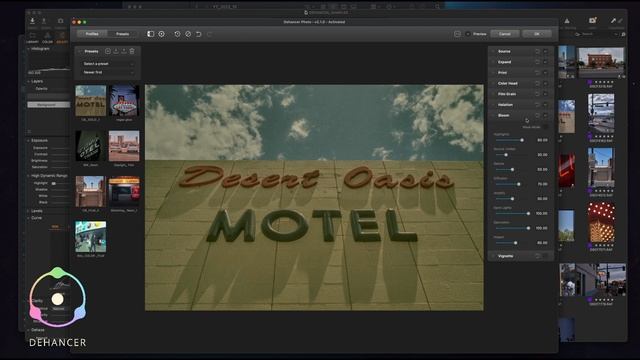
Task: Collapse Histogram section in background window
Action: (29, 49)
